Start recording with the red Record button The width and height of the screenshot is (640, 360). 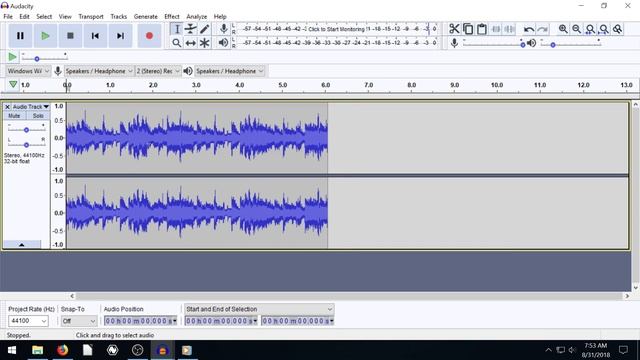(149, 36)
